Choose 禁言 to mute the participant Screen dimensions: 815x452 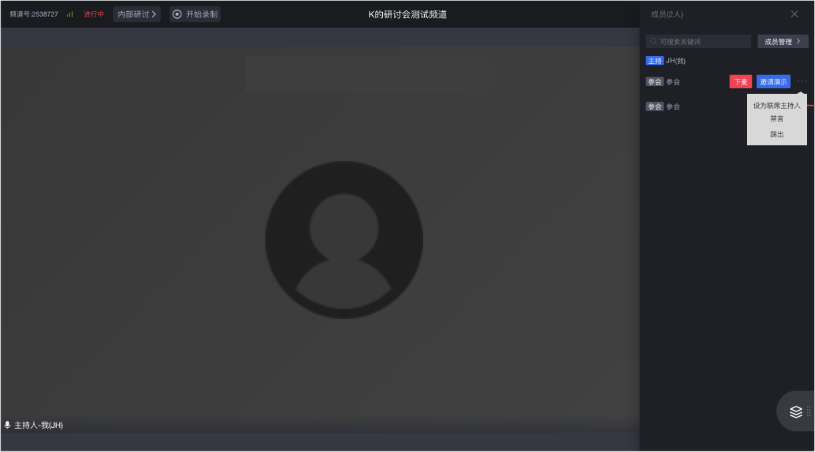776,119
